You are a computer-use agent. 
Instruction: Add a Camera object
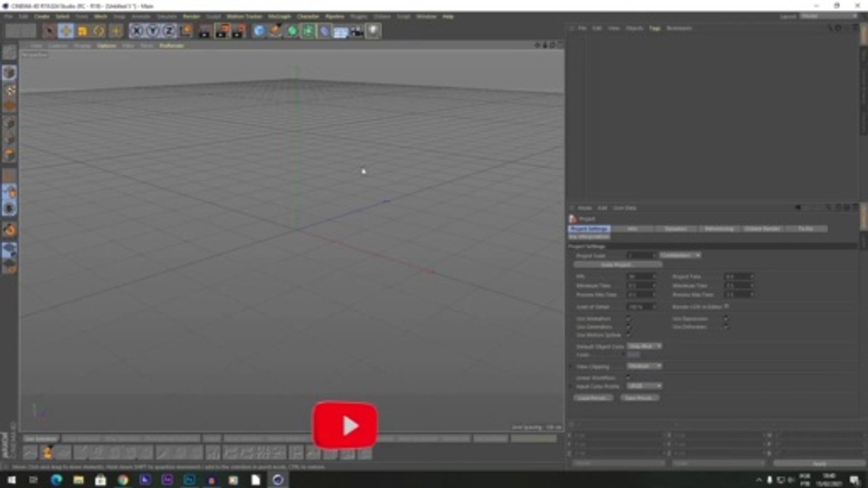(357, 30)
